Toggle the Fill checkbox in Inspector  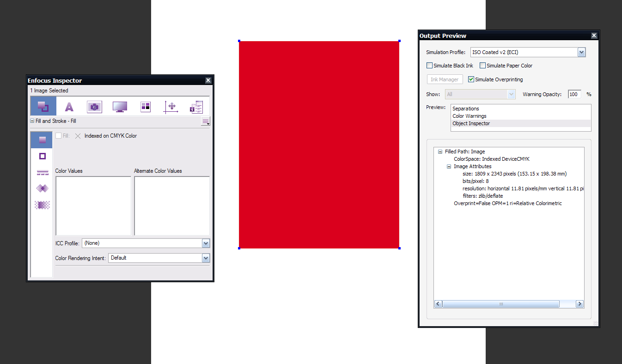point(59,136)
